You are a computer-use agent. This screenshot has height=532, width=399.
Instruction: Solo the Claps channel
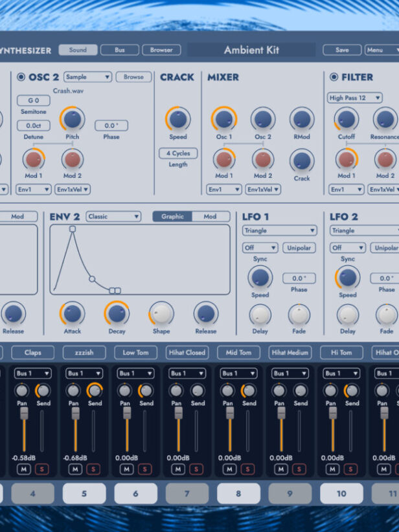point(41,469)
